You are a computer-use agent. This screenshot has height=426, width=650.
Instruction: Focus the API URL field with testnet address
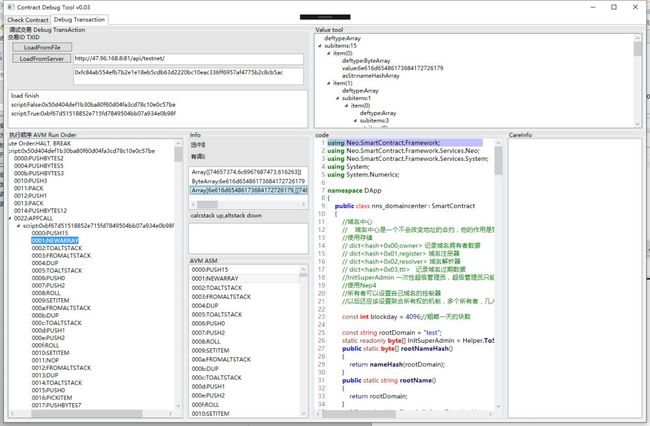[x=188, y=58]
